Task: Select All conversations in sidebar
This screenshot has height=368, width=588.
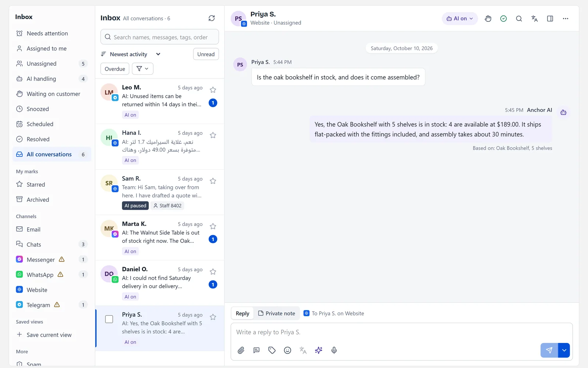Action: pyautogui.click(x=52, y=154)
